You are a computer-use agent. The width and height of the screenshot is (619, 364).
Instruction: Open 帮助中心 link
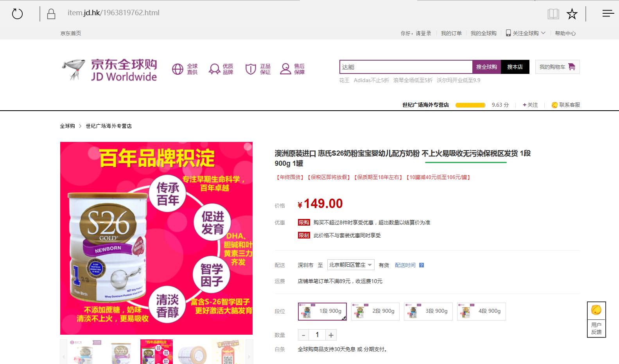(565, 33)
